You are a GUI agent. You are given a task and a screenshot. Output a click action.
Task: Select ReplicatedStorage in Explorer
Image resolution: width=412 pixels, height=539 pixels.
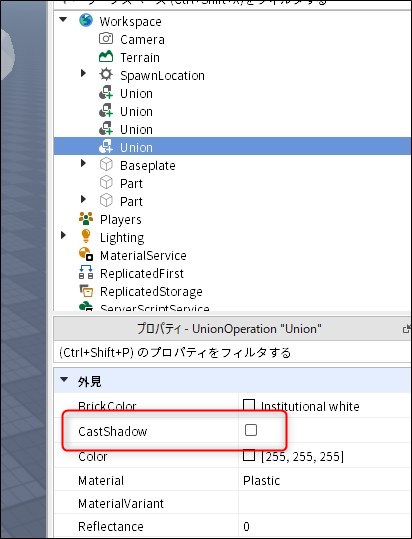point(151,292)
